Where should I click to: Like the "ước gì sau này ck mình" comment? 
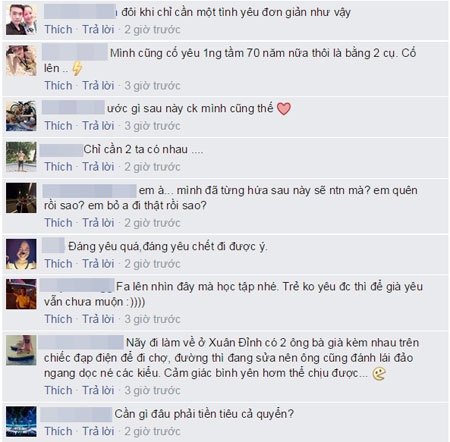tap(58, 126)
